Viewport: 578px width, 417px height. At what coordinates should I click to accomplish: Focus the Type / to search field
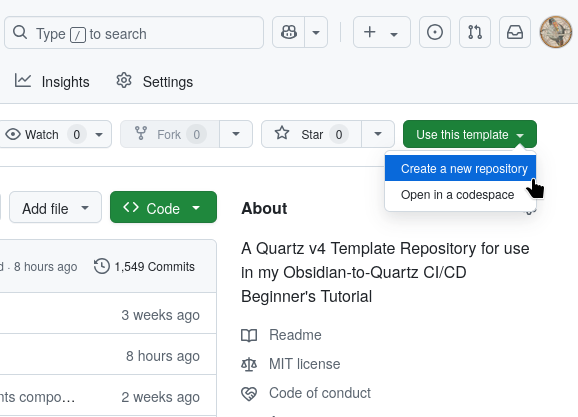(x=134, y=32)
